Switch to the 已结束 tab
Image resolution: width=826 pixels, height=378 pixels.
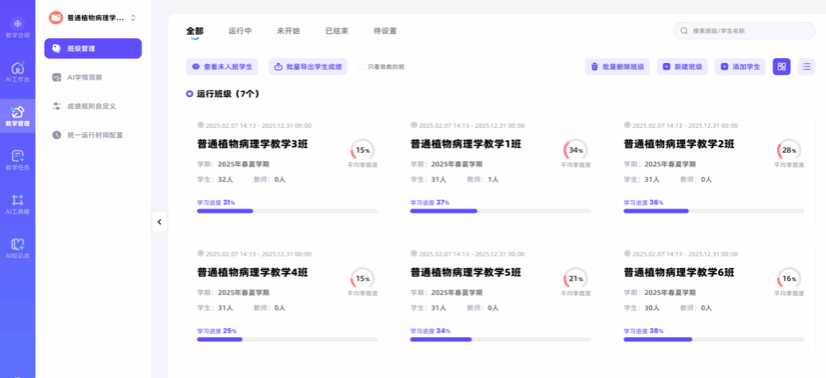point(337,31)
